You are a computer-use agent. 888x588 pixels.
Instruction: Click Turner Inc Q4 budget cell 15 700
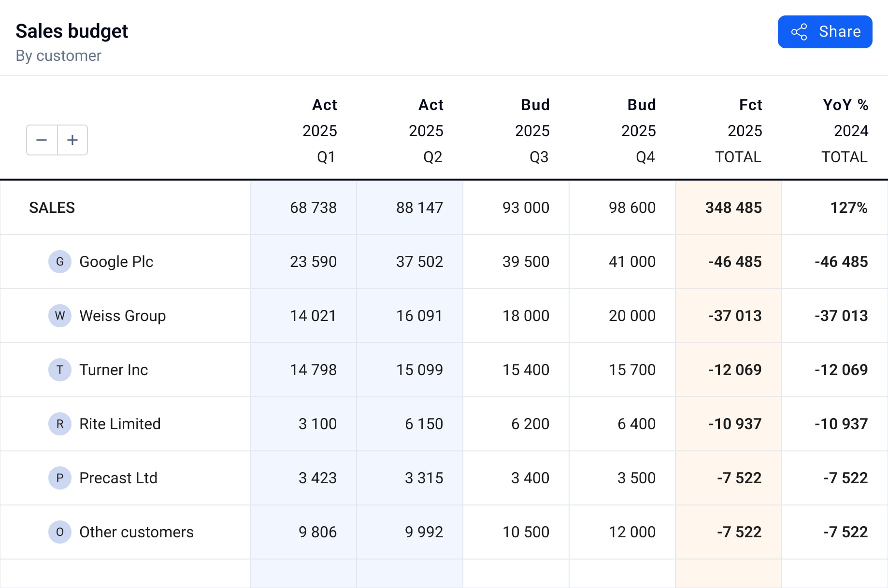[632, 370]
